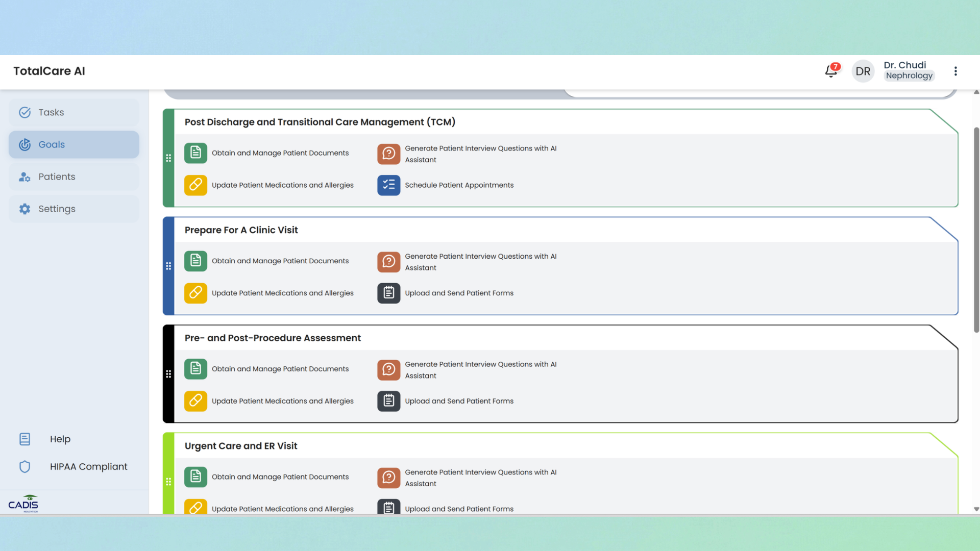Viewport: 980px width, 551px height.
Task: Click the Help link
Action: [x=60, y=439]
